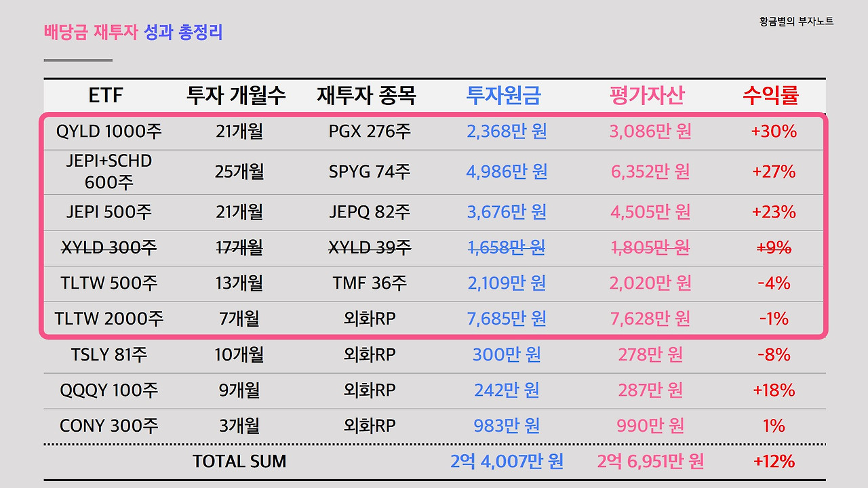Click the '242만 원' investment cell
Viewport: 868px width, 488px height.
tap(507, 390)
